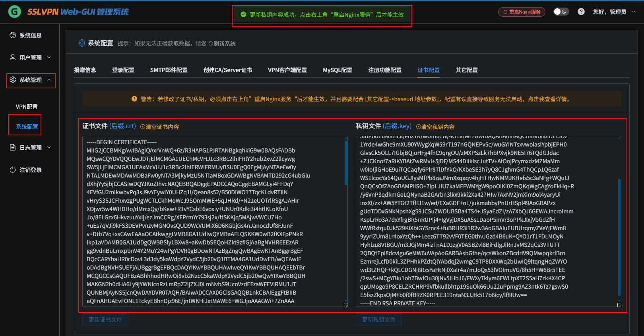Select the 证书配置 tab
Image resolution: width=644 pixels, height=336 pixels.
click(x=429, y=70)
